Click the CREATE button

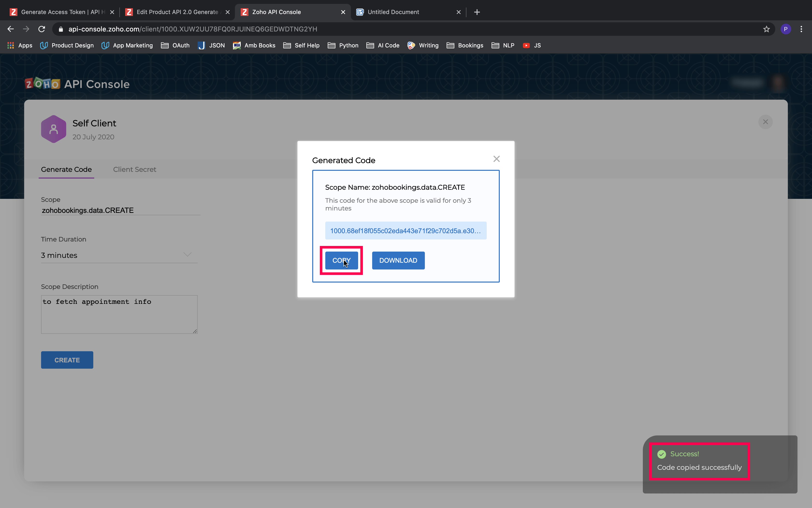tap(67, 360)
